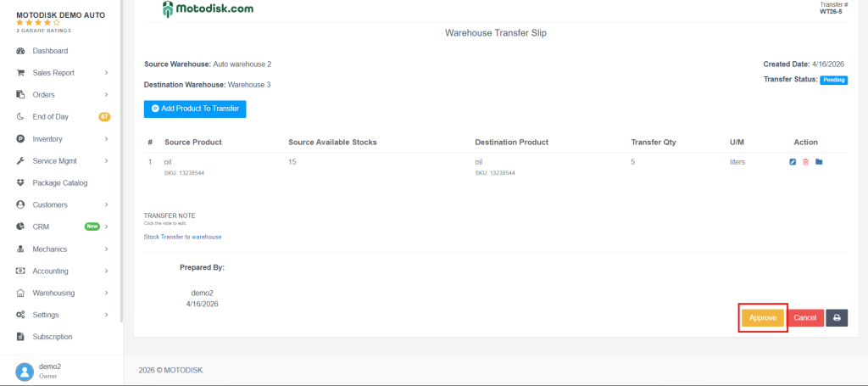Delete the oil transfer row via trash icon

coord(805,162)
